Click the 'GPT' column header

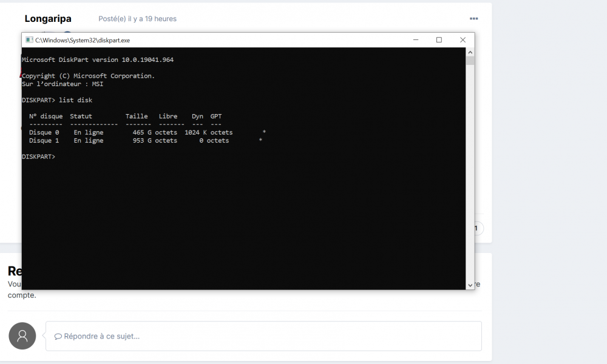tap(216, 116)
